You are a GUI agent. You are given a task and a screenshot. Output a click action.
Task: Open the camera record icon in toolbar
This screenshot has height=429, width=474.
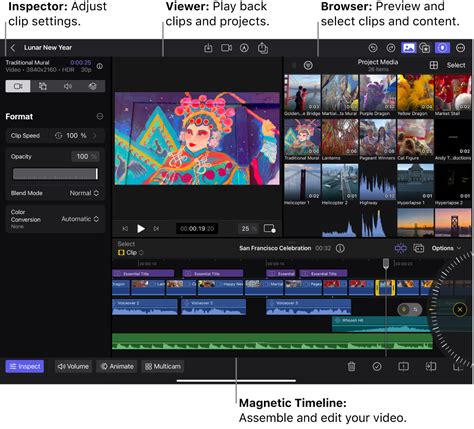(x=226, y=48)
